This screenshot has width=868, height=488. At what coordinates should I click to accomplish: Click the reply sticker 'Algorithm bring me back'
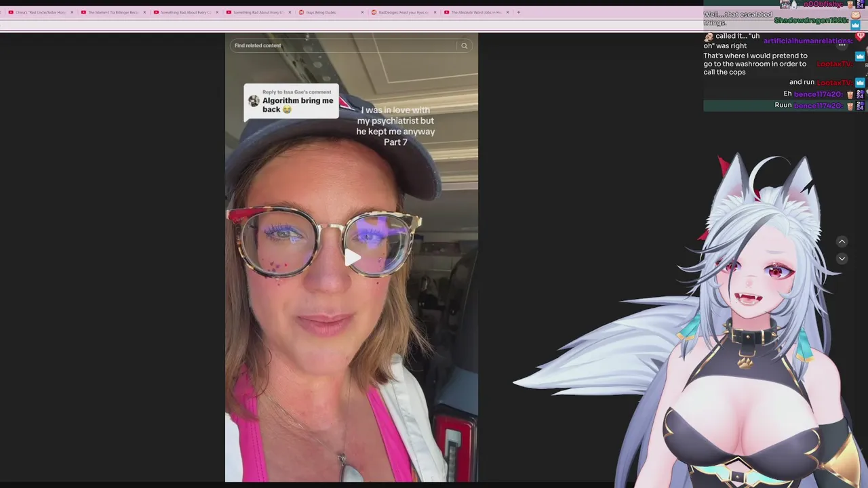click(x=291, y=102)
